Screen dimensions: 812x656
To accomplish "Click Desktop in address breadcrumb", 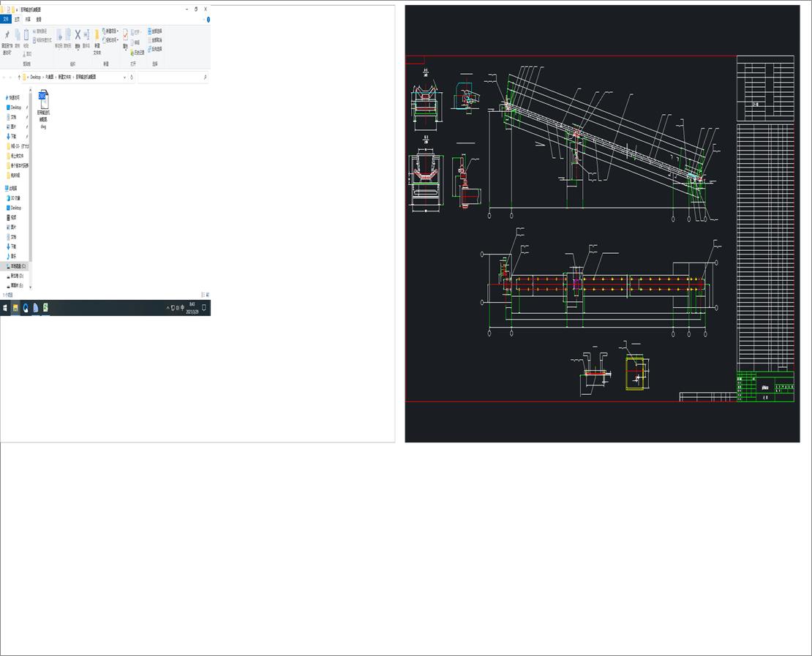I will click(x=35, y=77).
